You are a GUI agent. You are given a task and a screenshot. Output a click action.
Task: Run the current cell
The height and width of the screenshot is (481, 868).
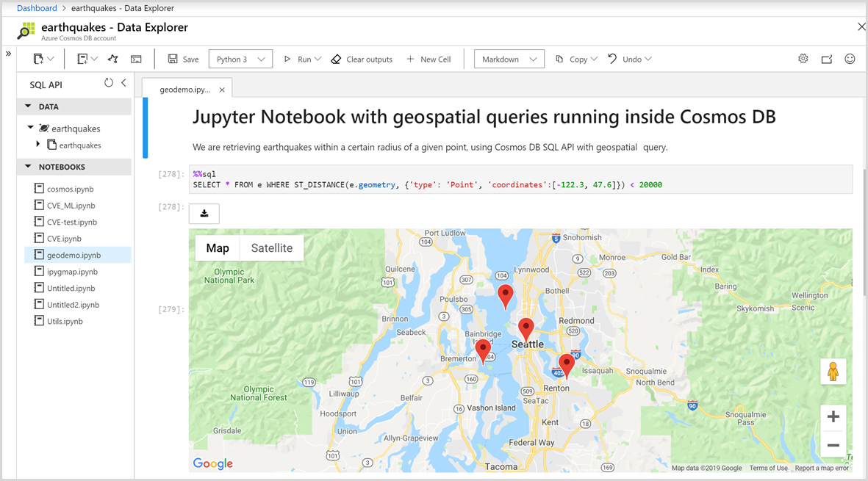[297, 59]
